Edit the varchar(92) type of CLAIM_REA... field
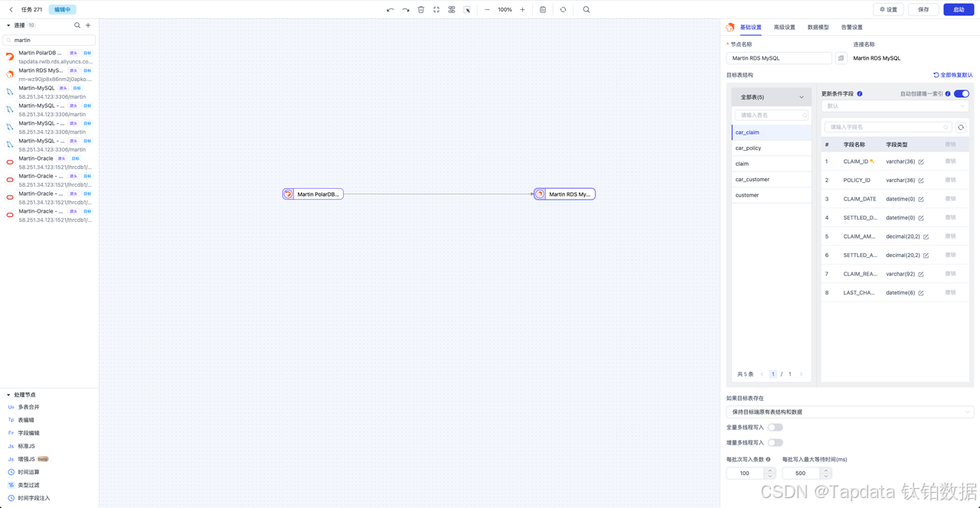 (x=921, y=274)
